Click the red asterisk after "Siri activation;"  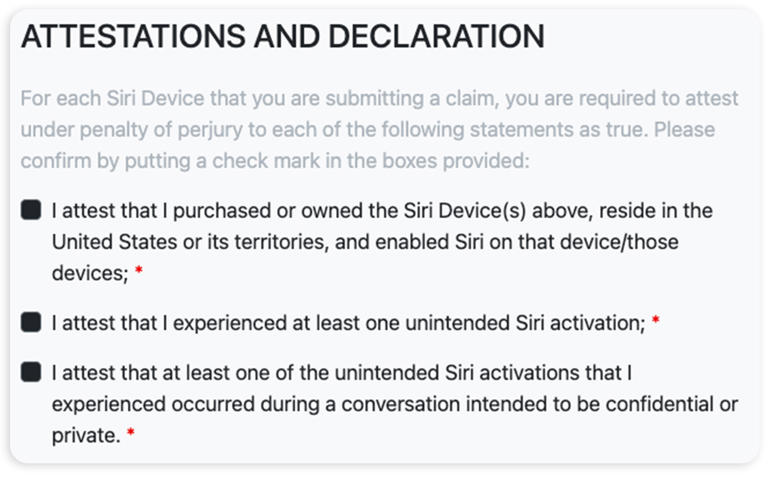(x=656, y=322)
